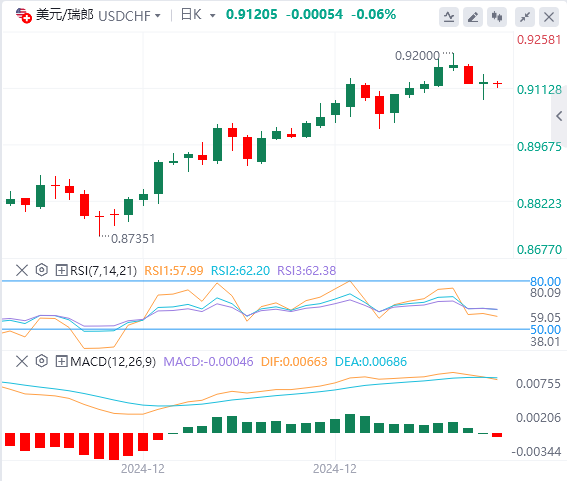Expand the MACD panel plus icon

click(x=61, y=361)
